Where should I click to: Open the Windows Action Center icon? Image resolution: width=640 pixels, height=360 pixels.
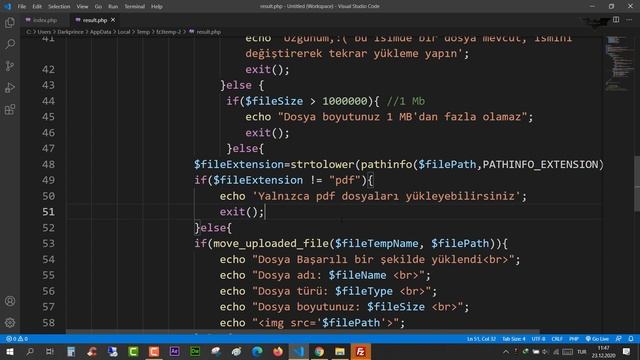pyautogui.click(x=627, y=351)
